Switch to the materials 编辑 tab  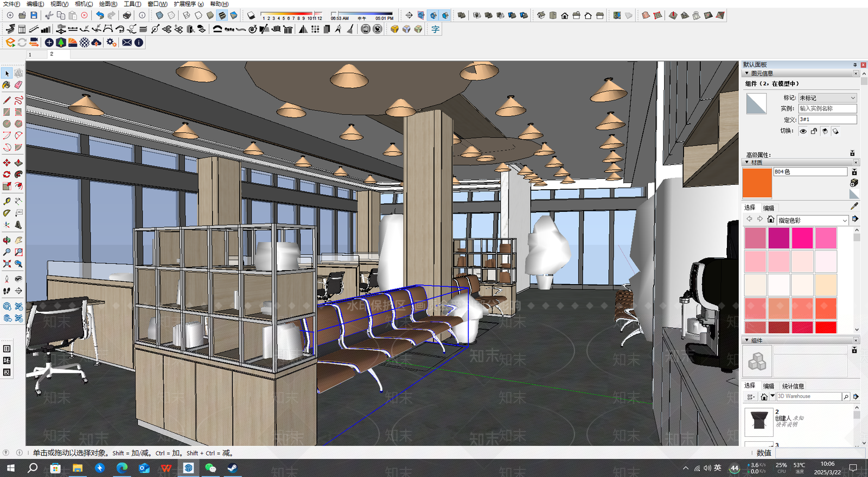[769, 208]
